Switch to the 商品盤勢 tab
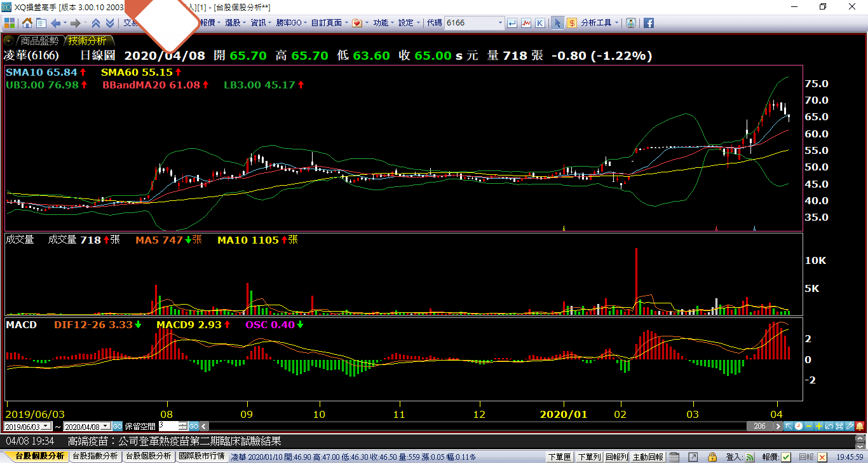The height and width of the screenshot is (463, 868). (x=39, y=41)
